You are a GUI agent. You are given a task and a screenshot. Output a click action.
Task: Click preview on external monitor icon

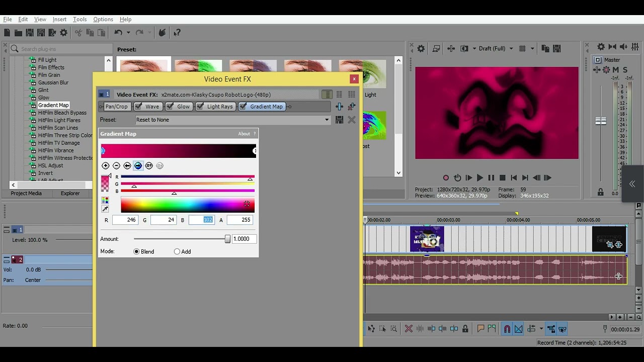pos(436,49)
